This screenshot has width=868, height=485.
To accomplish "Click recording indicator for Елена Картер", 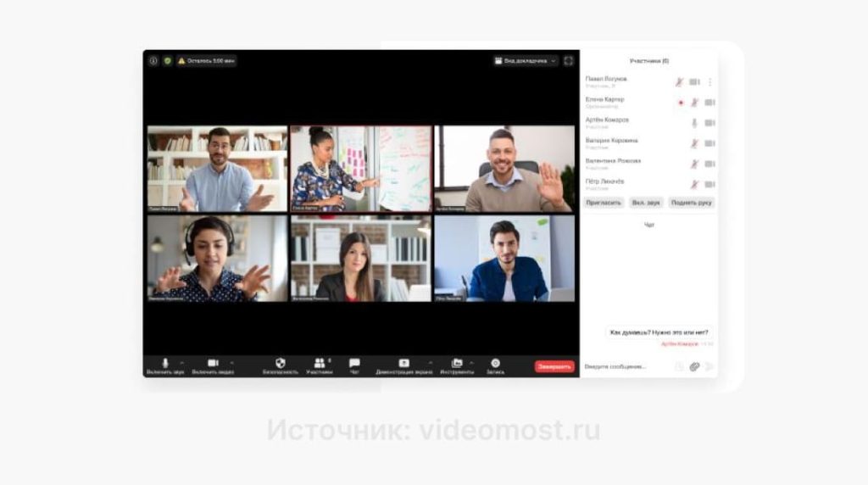I will tap(681, 103).
